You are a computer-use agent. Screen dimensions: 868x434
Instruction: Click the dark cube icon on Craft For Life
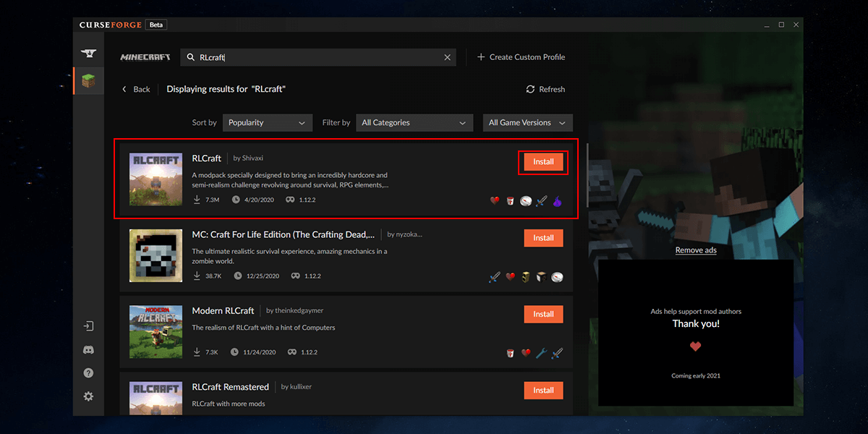542,277
